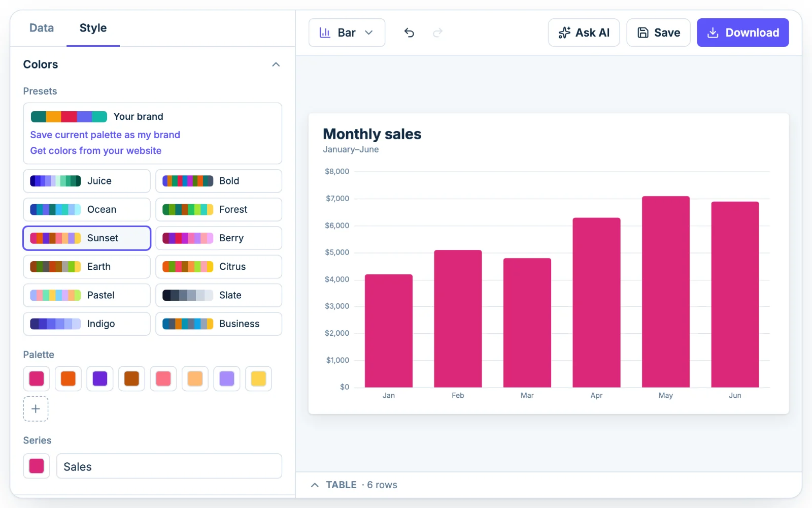Switch to the Data tab

pyautogui.click(x=42, y=28)
